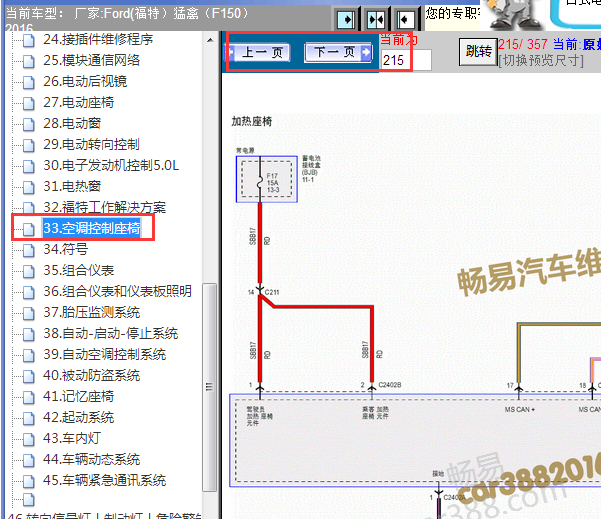Click the page icon beside 30.电子发动机控制5.0L
The height and width of the screenshot is (519, 601).
pos(28,166)
